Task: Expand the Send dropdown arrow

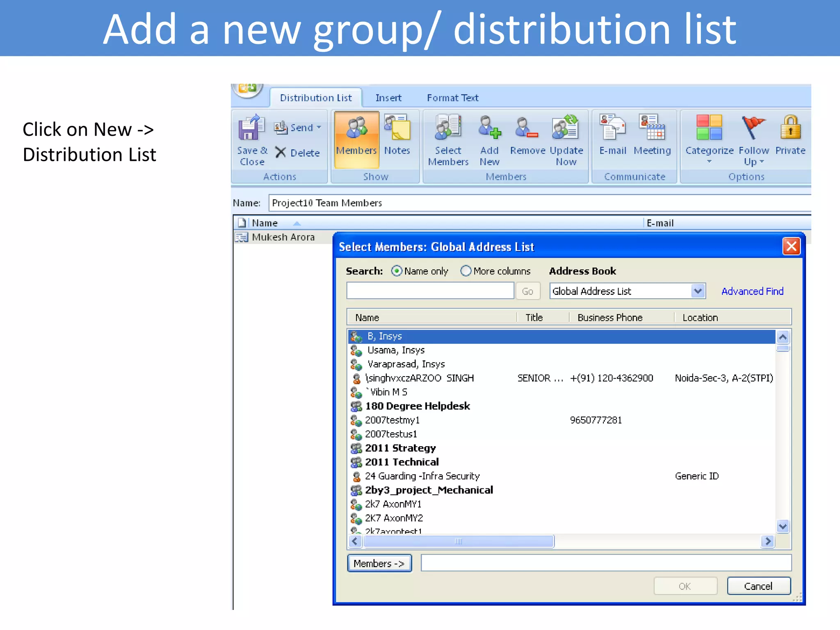Action: 319,128
